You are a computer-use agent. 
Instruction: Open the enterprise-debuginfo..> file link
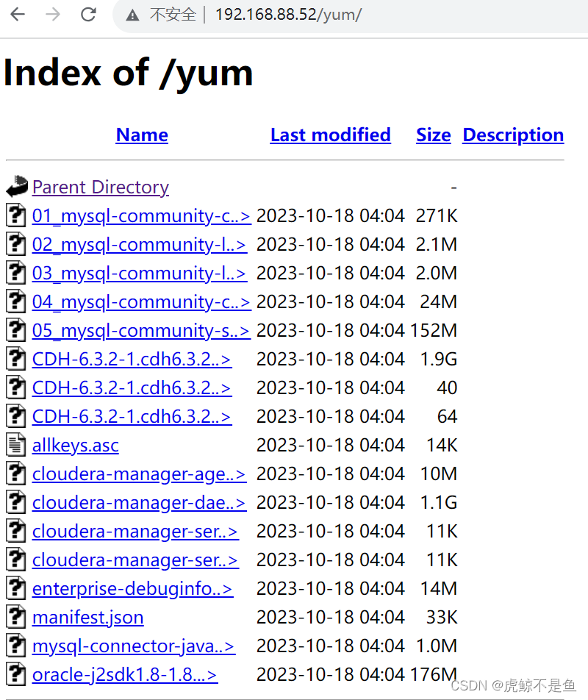pyautogui.click(x=132, y=588)
